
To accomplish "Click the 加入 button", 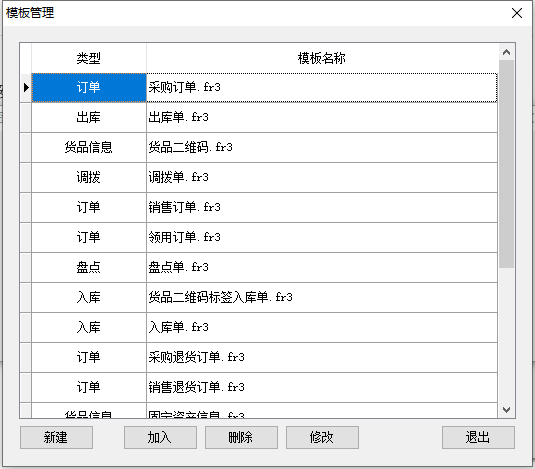I will tap(160, 437).
